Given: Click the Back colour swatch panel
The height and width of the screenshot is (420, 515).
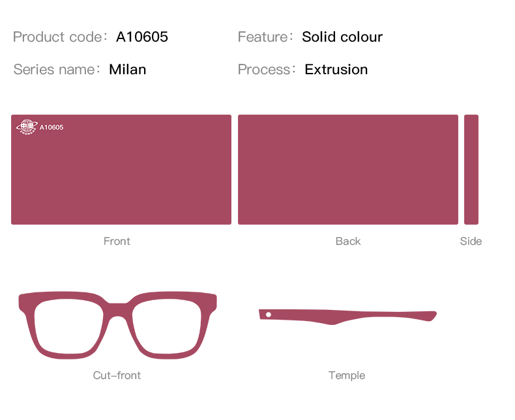Looking at the screenshot, I should [x=347, y=170].
